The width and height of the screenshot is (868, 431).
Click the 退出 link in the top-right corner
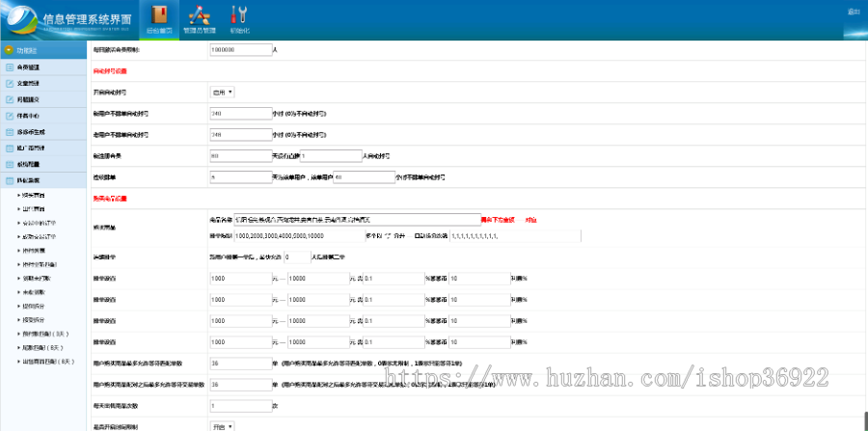tap(853, 12)
